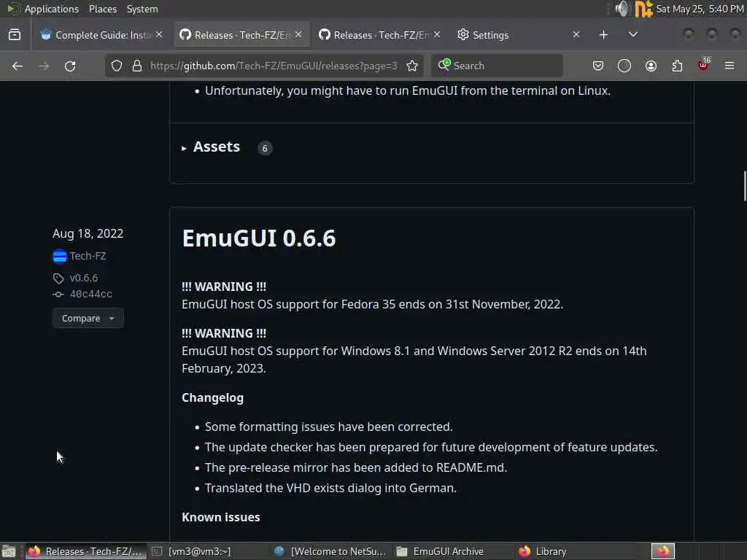The height and width of the screenshot is (560, 747).
Task: Expand the Assets section
Action: click(211, 147)
